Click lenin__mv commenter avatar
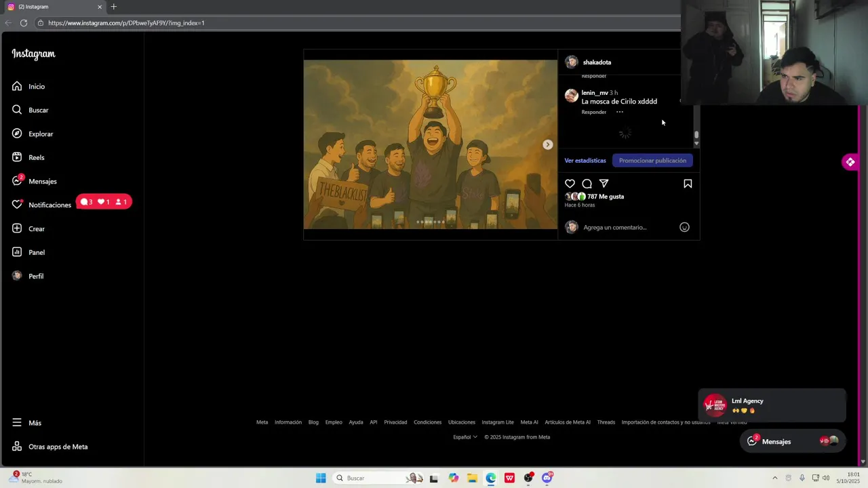Viewport: 868px width, 488px height. click(x=571, y=96)
